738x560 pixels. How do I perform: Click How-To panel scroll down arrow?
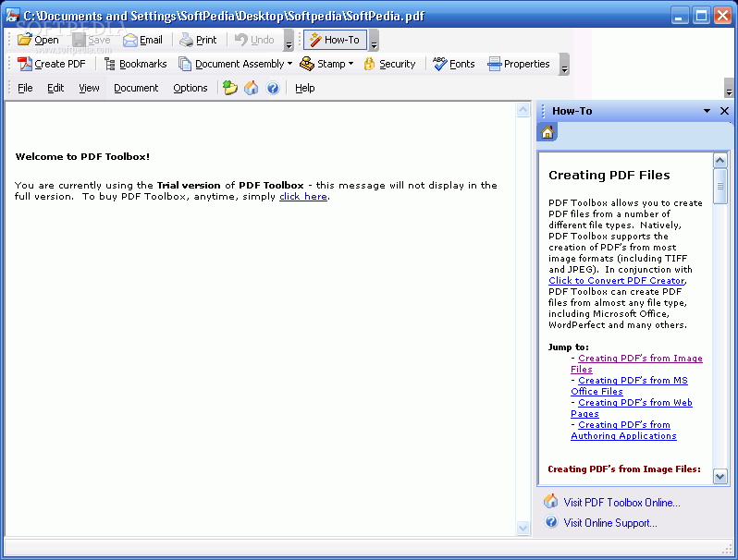pyautogui.click(x=720, y=476)
